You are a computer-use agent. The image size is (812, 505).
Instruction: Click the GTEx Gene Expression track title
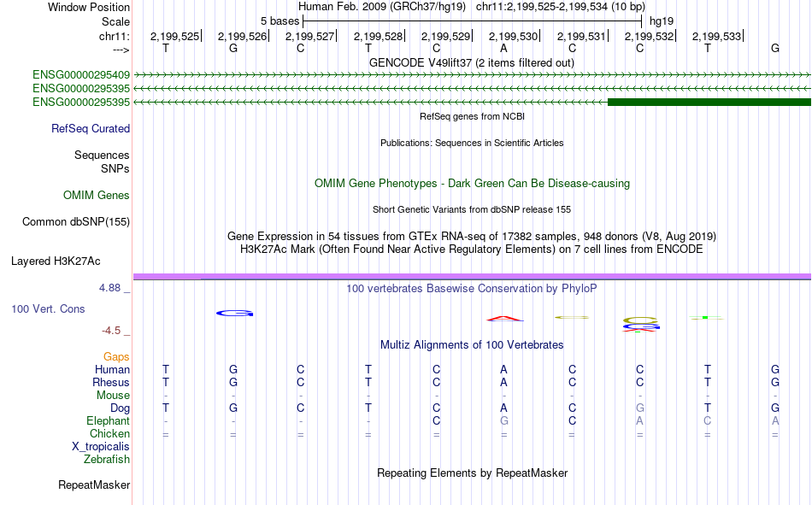472,236
